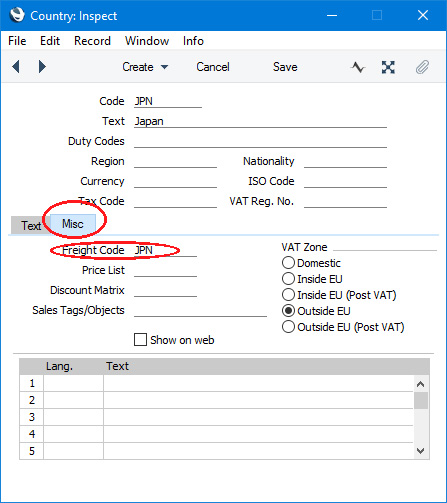
Task: Select Inside EU (Post VAT) radio button
Action: 288,295
